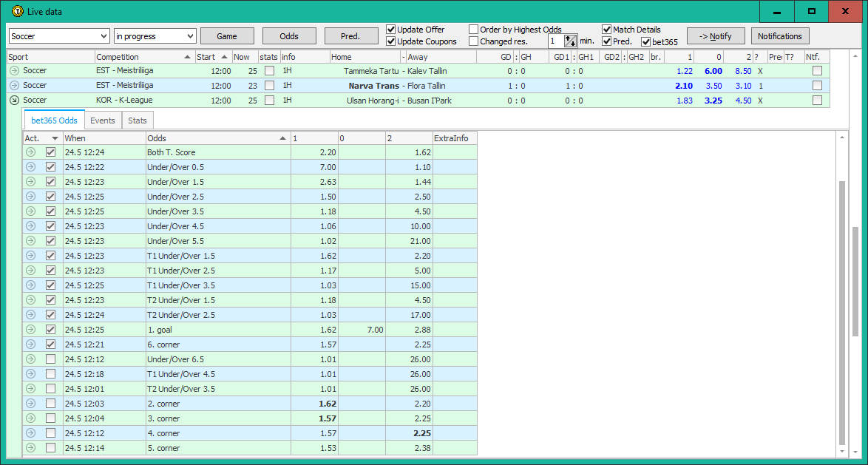
Task: Click the Notifications button
Action: pos(779,35)
